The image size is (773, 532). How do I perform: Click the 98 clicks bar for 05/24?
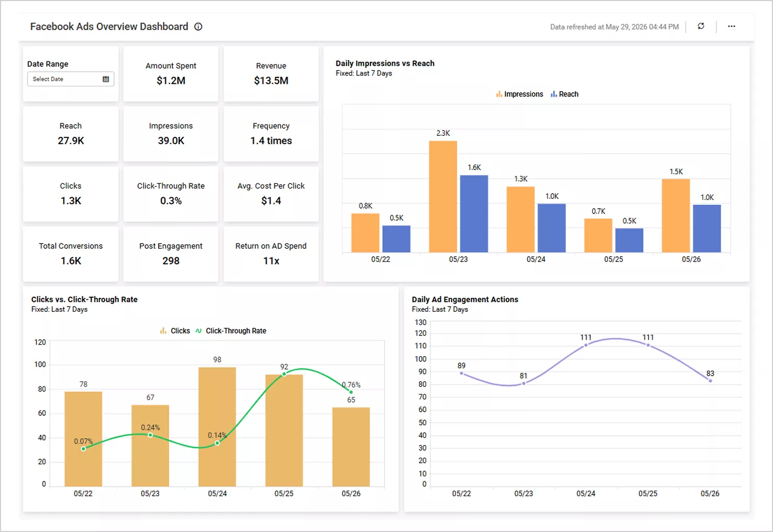pos(217,427)
